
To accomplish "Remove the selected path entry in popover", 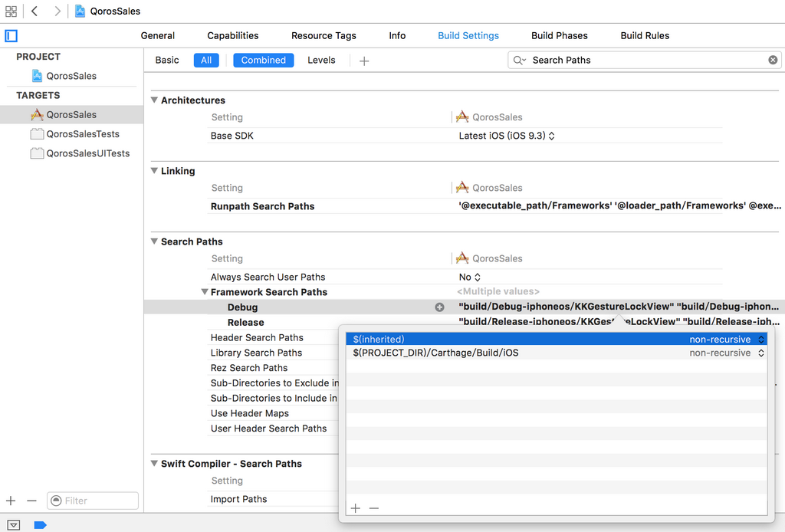I will click(x=374, y=508).
